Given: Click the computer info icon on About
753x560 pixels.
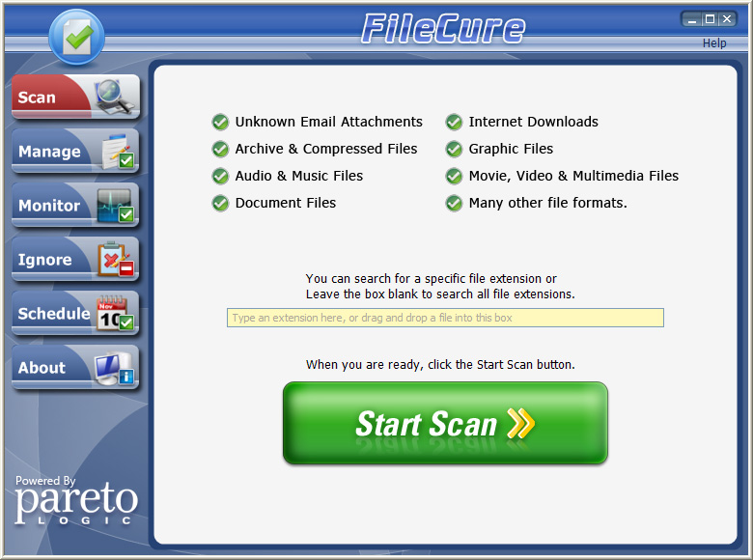Looking at the screenshot, I should 114,368.
